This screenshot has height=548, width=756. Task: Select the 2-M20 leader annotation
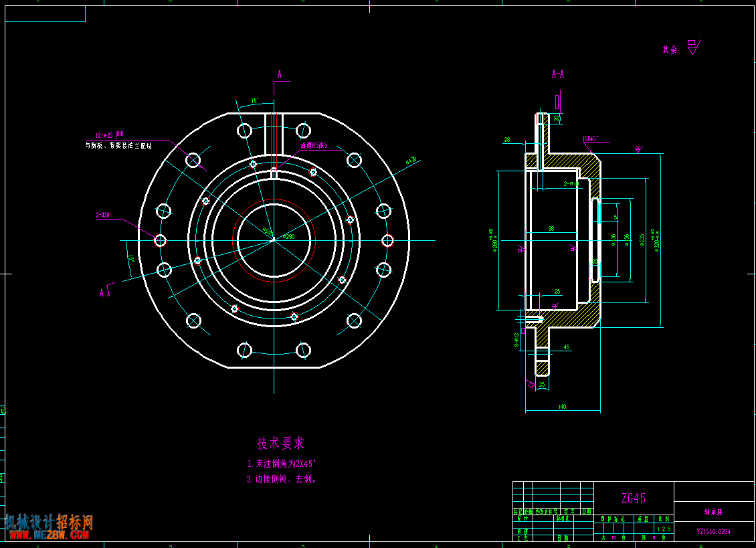click(x=102, y=215)
